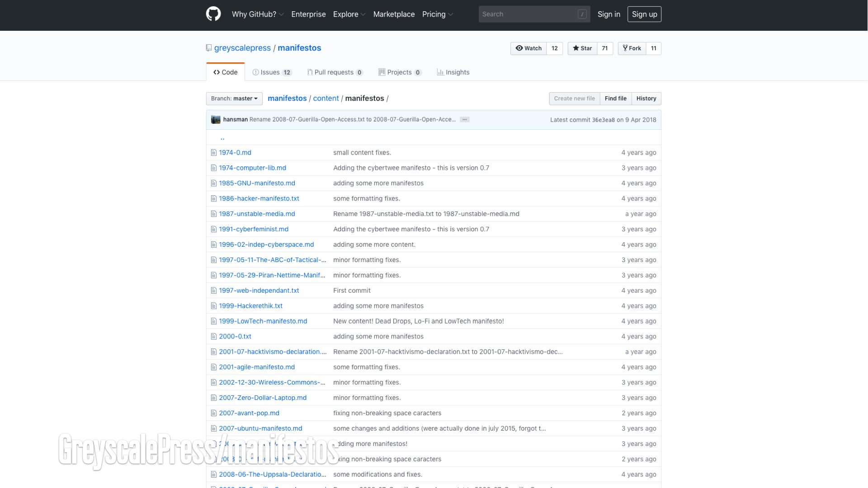Open the Insights tab with graph icon

pos(453,72)
